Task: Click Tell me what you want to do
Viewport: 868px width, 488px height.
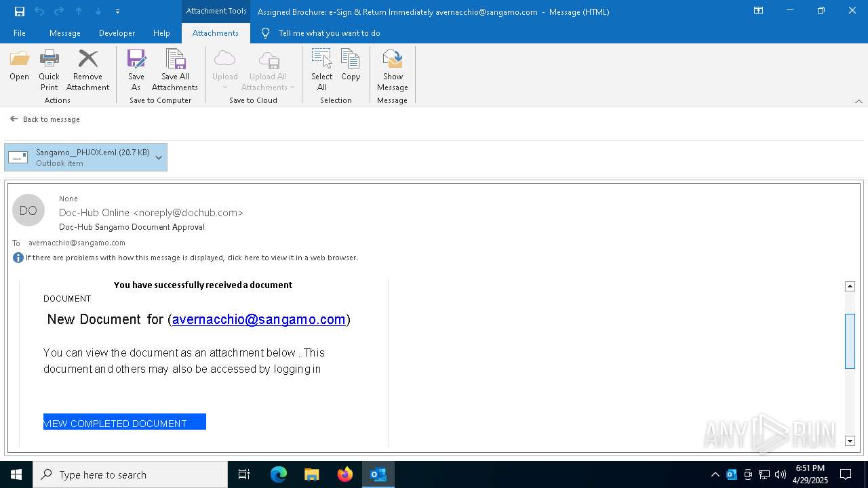Action: [329, 33]
